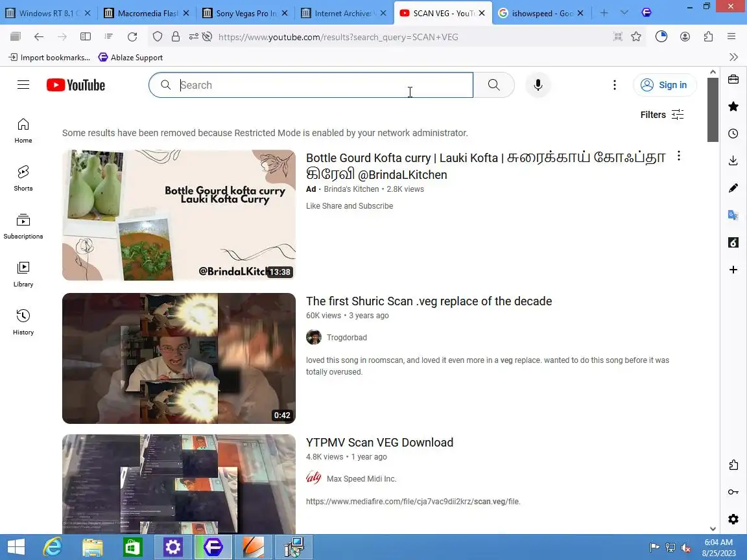The height and width of the screenshot is (560, 747).
Task: Open sidebar history clock panel
Action: tap(733, 134)
